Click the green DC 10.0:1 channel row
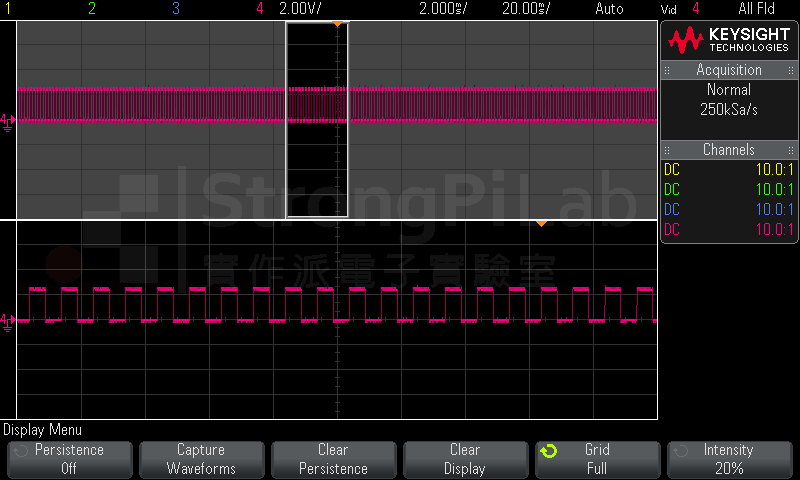The image size is (800, 480). click(x=729, y=189)
